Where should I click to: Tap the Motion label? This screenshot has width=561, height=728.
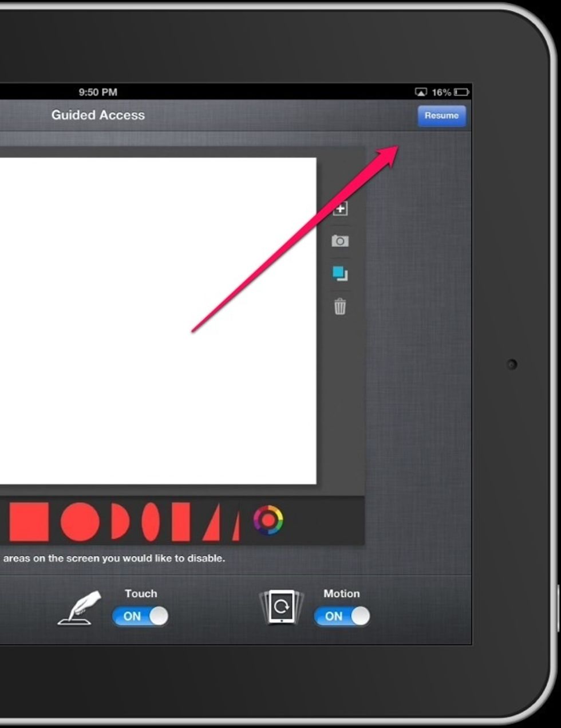tap(342, 593)
